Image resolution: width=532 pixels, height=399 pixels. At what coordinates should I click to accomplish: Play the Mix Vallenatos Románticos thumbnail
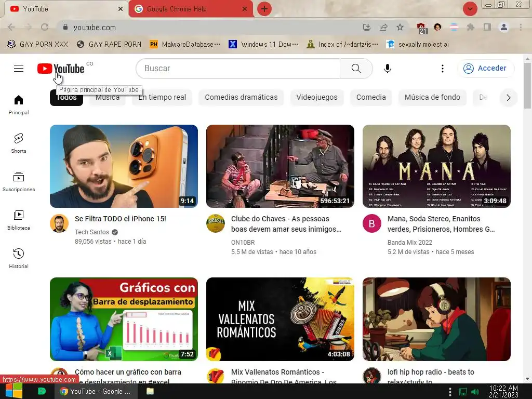pyautogui.click(x=280, y=320)
